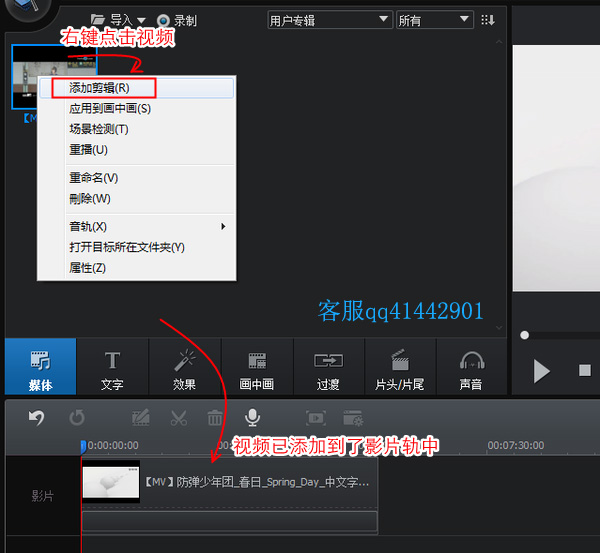Choose 应用到画中画(S) menu entry
The height and width of the screenshot is (553, 600).
coord(136,109)
